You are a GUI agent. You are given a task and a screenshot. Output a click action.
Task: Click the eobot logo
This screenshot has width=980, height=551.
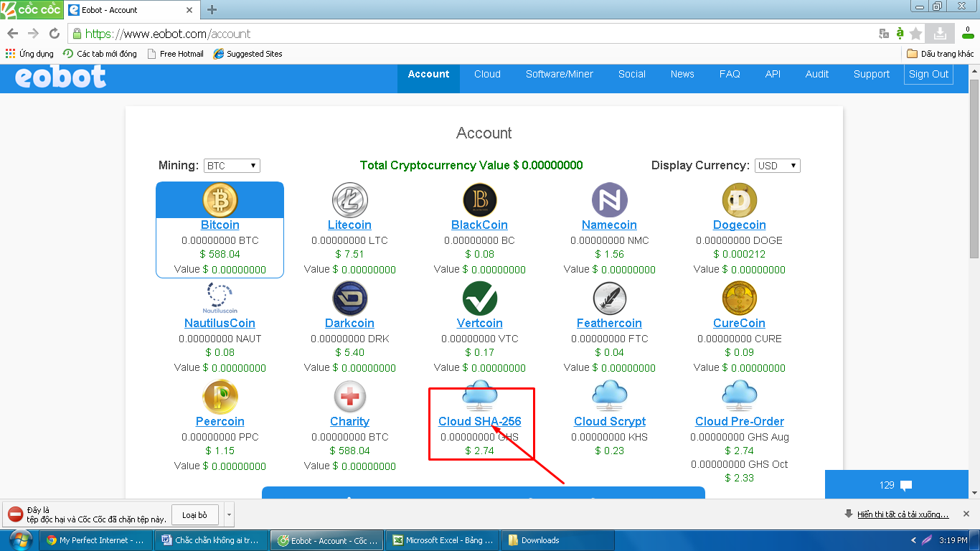tap(60, 76)
